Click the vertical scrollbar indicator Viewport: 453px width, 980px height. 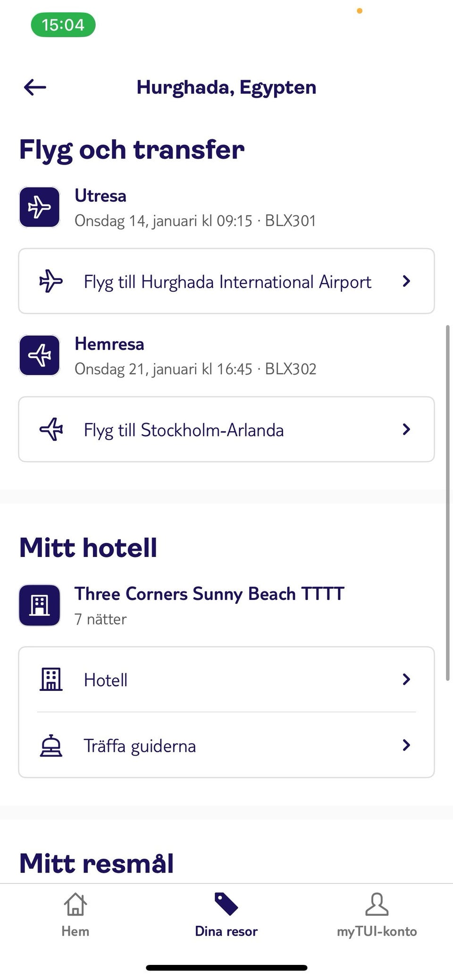pos(447,502)
